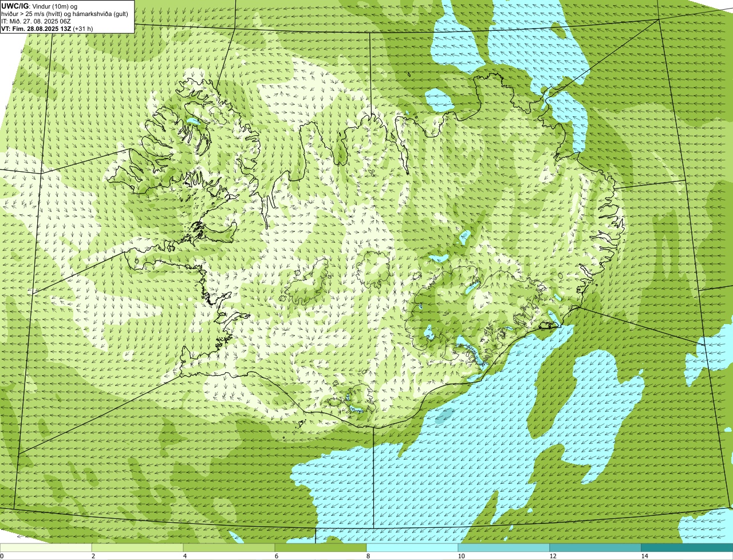The image size is (733, 560).
Task: Click the "VT: Fim. 28.08.2025 13Z (+31 h)" line
Action: (47, 28)
